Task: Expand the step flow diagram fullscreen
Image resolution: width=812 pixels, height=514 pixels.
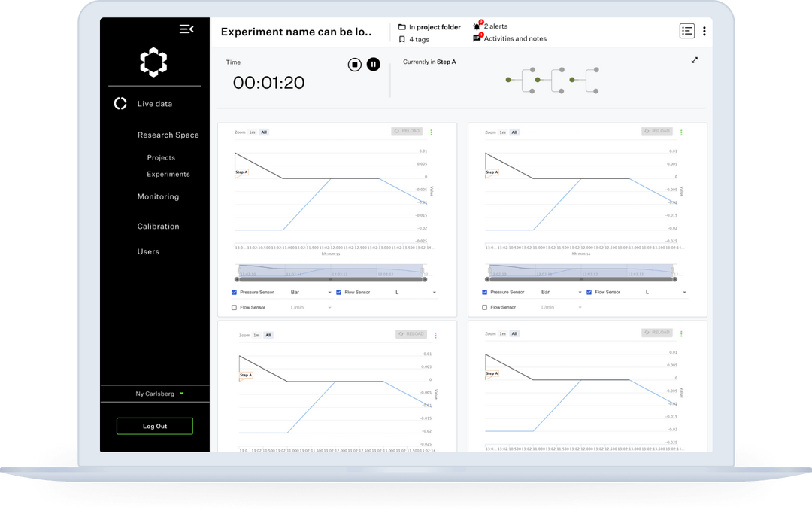Action: point(695,60)
